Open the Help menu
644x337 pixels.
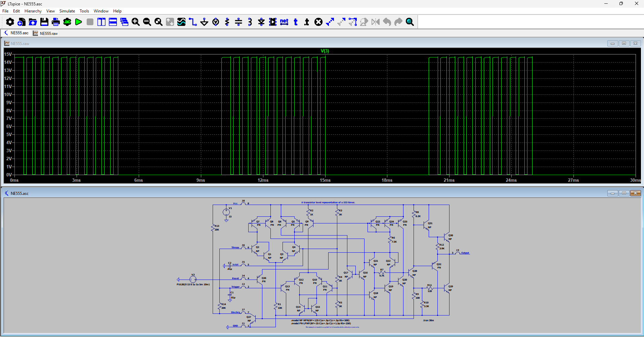pyautogui.click(x=117, y=11)
